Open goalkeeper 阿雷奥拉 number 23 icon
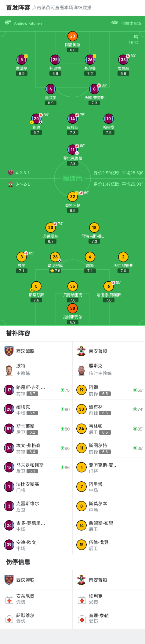The height and width of the screenshot is (644, 145). [x=73, y=36]
